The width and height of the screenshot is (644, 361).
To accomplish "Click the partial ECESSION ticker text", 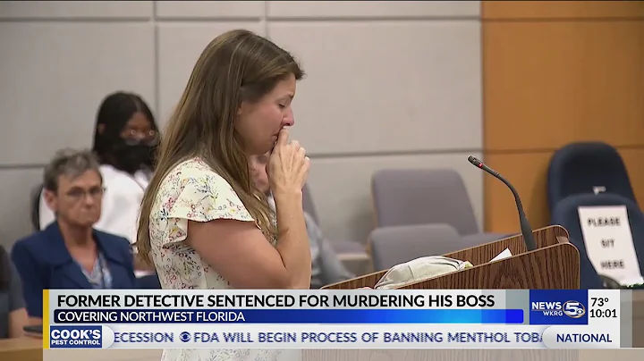I will point(143,338).
